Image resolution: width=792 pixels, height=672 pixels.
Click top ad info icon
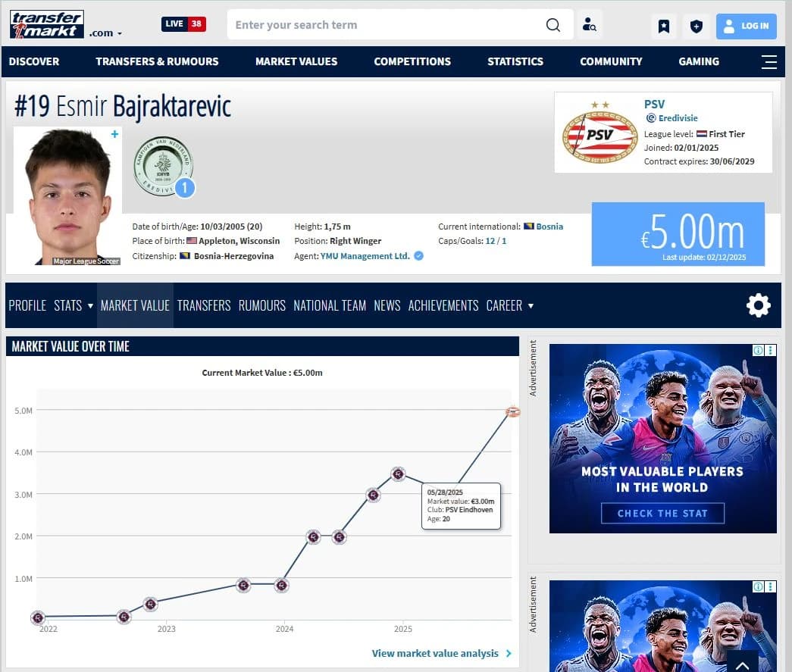(758, 350)
